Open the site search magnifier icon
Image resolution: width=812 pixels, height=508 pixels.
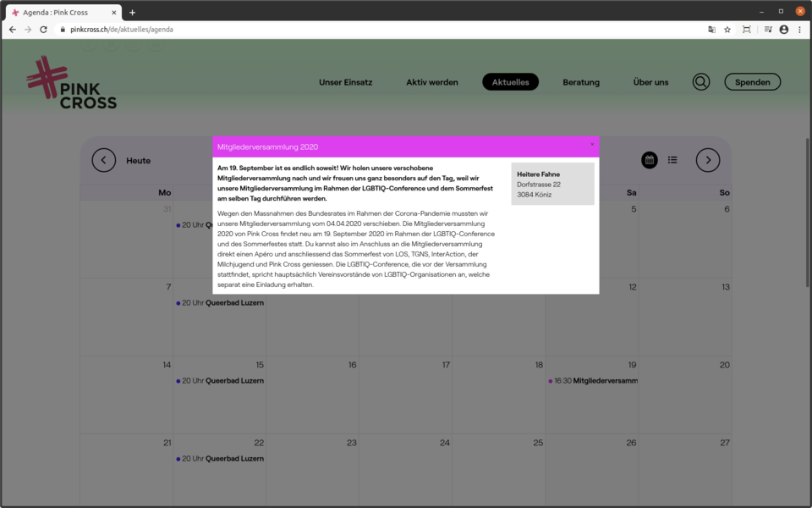(x=701, y=82)
